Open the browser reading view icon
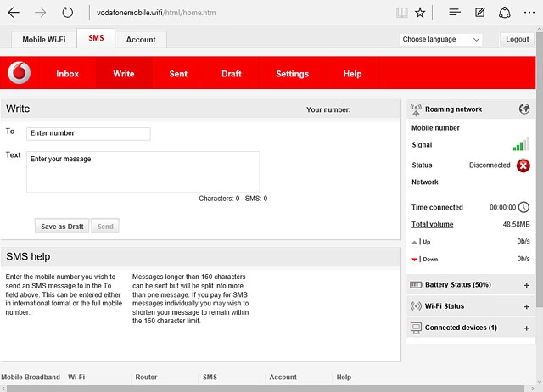The height and width of the screenshot is (392, 543). (x=401, y=13)
